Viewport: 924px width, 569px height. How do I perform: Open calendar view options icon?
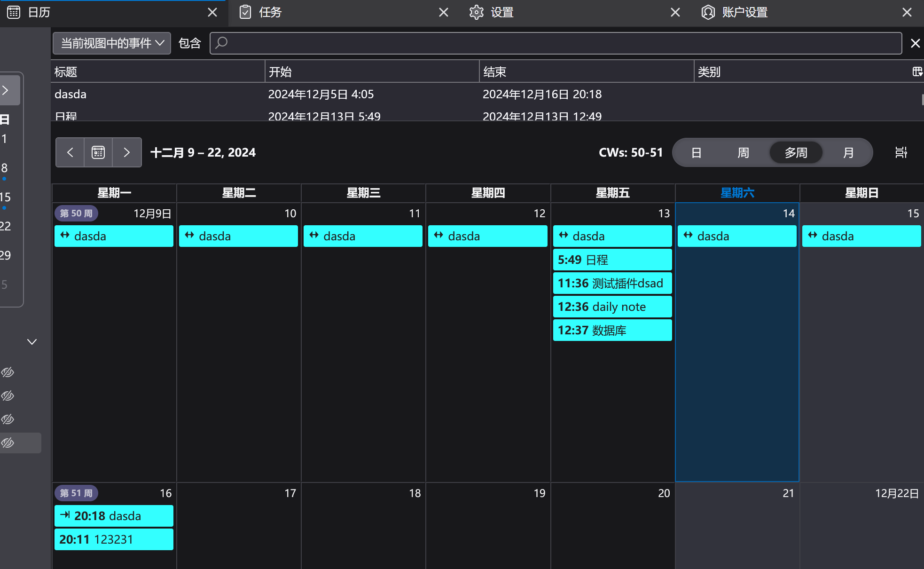coord(901,152)
